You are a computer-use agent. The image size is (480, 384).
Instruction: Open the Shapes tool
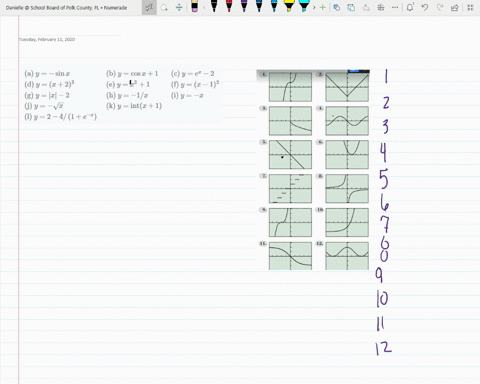pyautogui.click(x=337, y=7)
